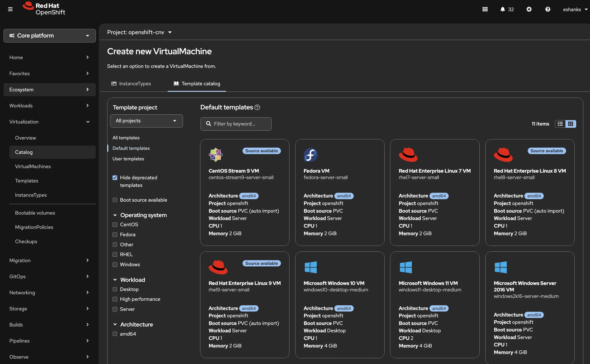Viewport: 590px width, 364px height.
Task: Select Default templates filter
Action: [131, 148]
